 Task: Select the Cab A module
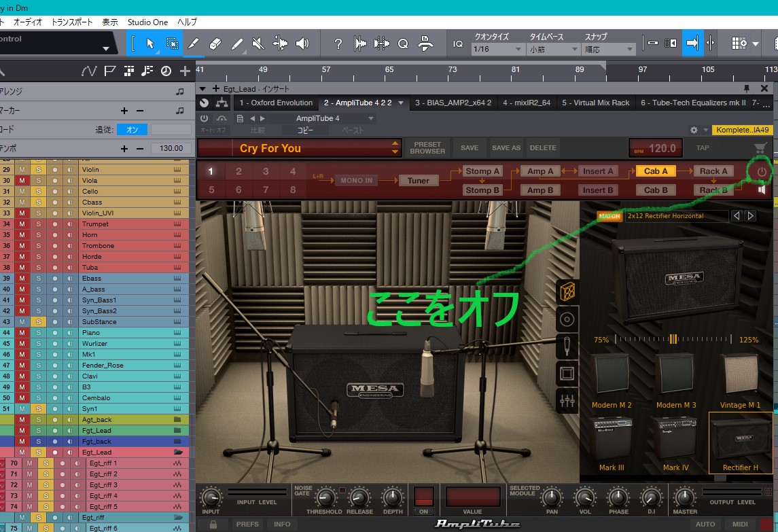[x=656, y=171]
